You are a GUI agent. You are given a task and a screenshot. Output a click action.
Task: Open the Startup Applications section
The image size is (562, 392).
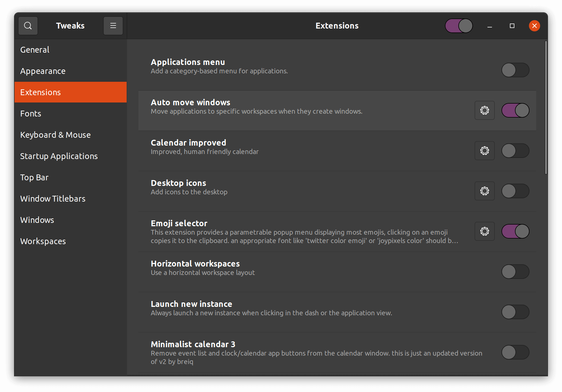click(x=59, y=156)
